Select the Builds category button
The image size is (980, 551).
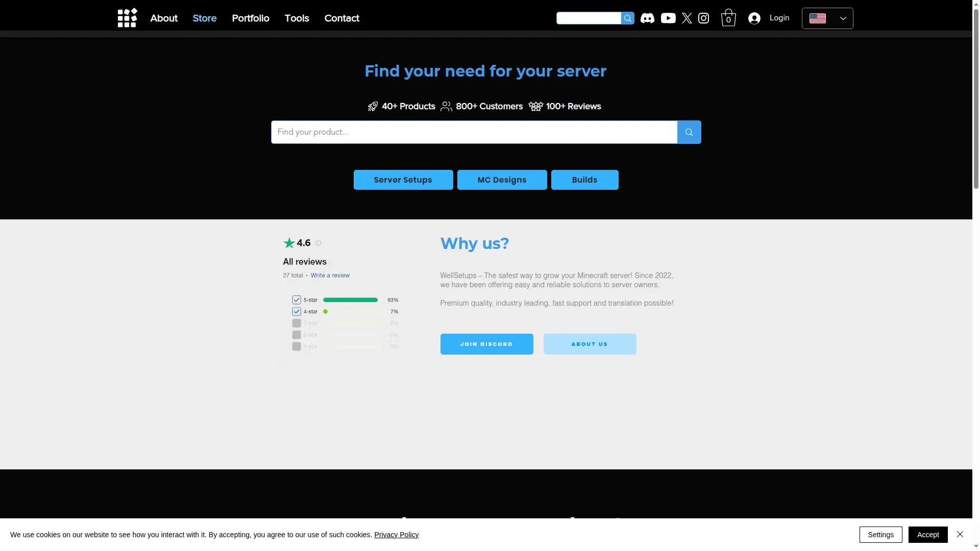(585, 180)
